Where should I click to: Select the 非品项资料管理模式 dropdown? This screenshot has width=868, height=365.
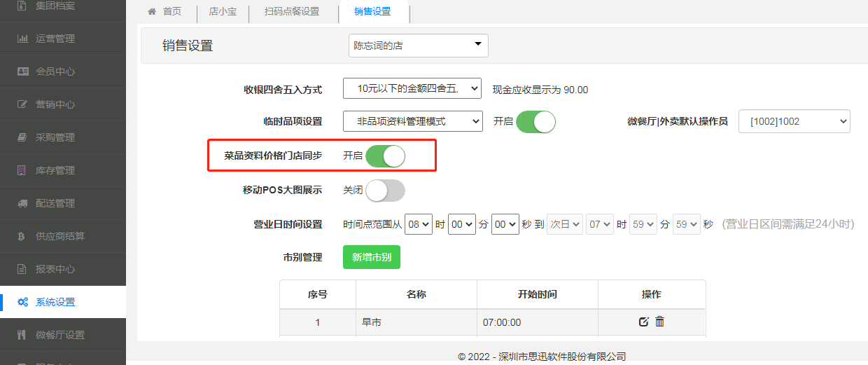[412, 121]
